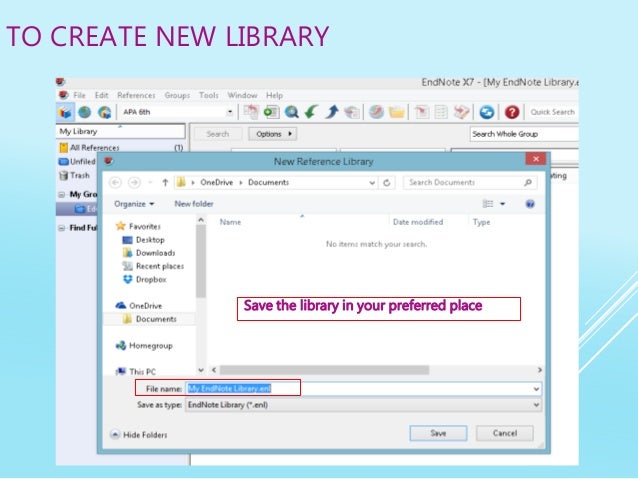Open the Organize dropdown menu
This screenshot has width=638, height=479.
click(x=134, y=204)
